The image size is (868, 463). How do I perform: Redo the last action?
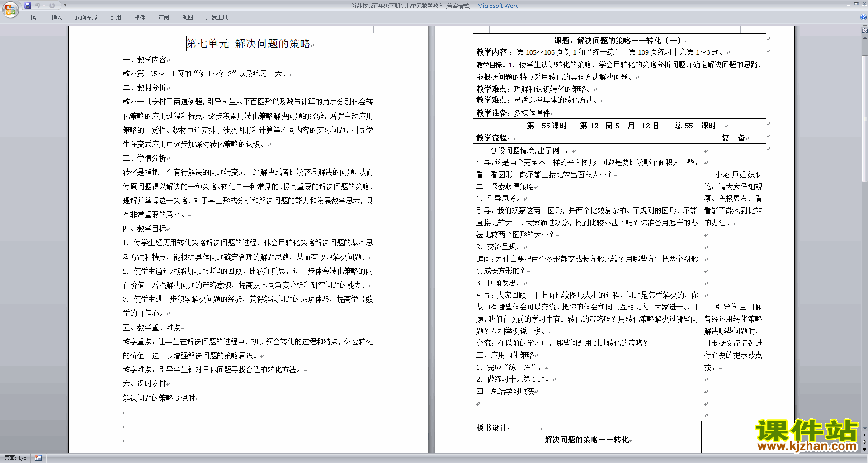tap(52, 5)
